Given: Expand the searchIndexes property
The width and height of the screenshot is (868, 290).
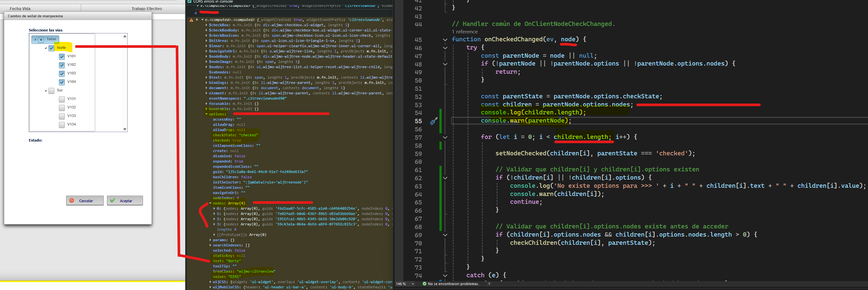Looking at the screenshot, I should tap(210, 245).
